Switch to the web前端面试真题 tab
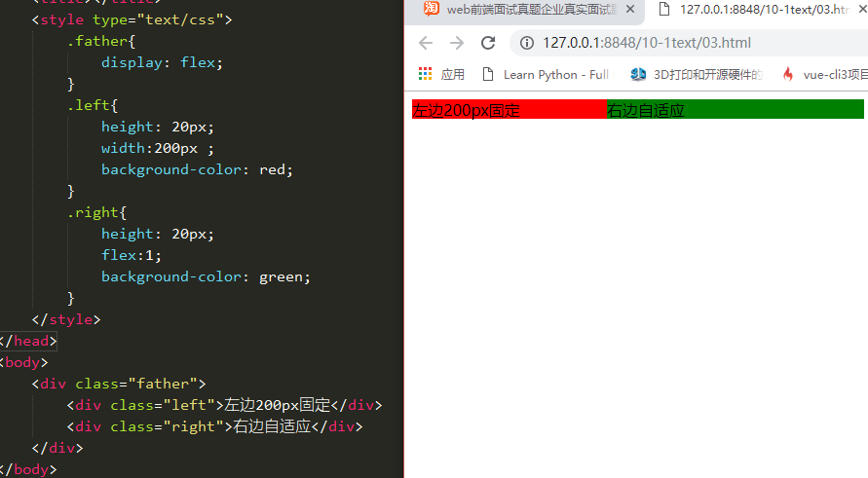868x478 pixels. (525, 11)
